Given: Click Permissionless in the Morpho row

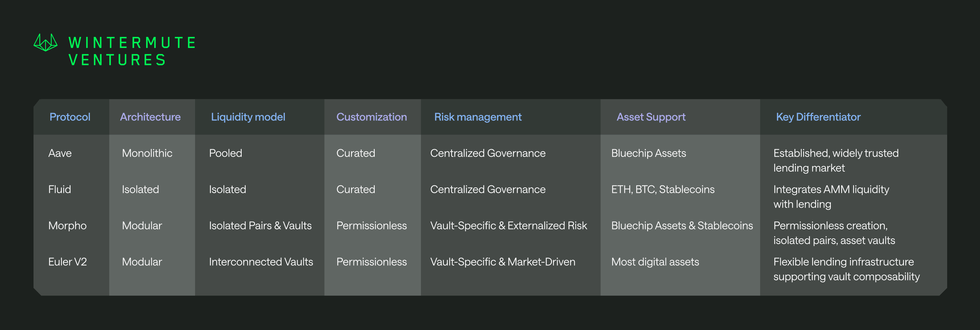Looking at the screenshot, I should point(371,226).
